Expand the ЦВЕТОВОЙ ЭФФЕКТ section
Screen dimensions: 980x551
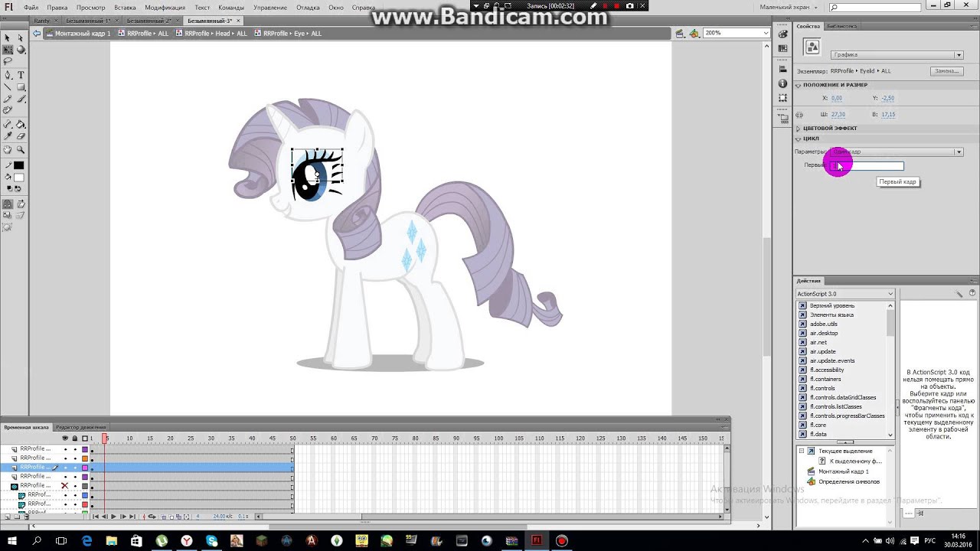click(x=799, y=128)
